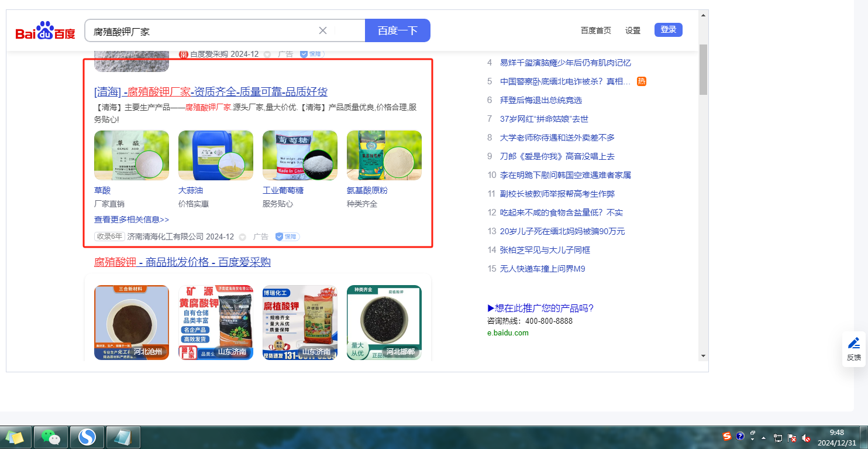Open the 工业葡萄糖 product image
Viewport: 868px width, 449px height.
click(300, 155)
